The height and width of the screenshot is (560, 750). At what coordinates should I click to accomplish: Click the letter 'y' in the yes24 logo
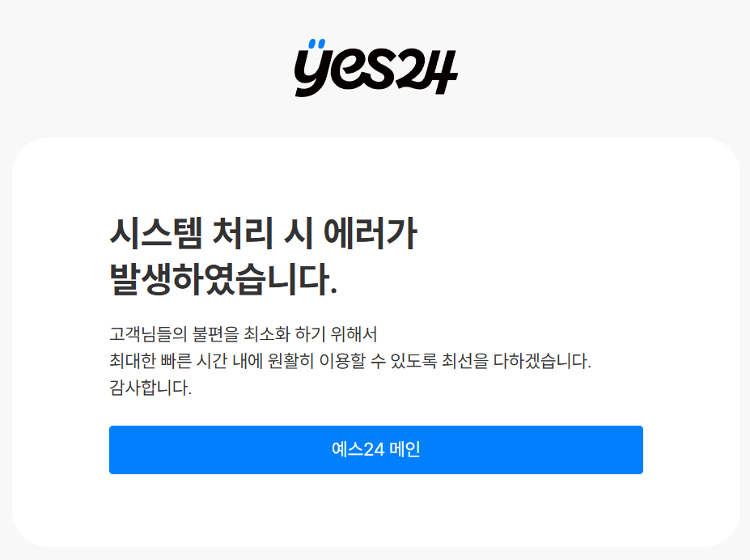point(312,74)
